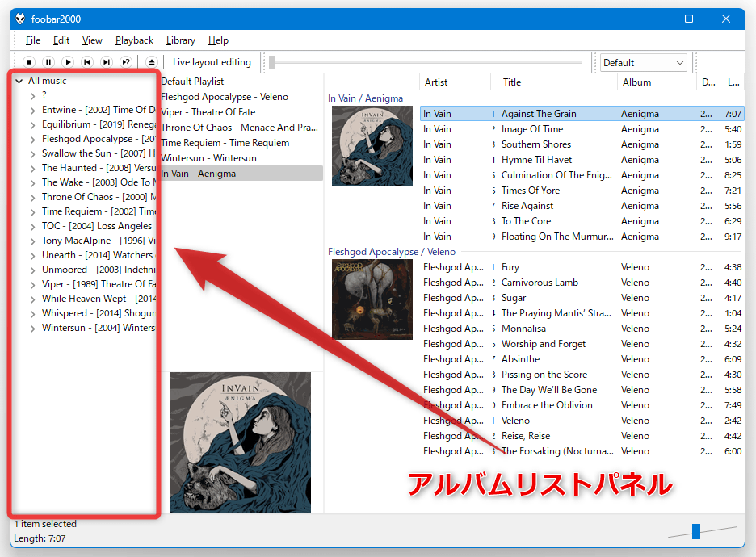Expand the Time Requiem tree node
Viewport: 756px width, 557px height.
[x=33, y=212]
